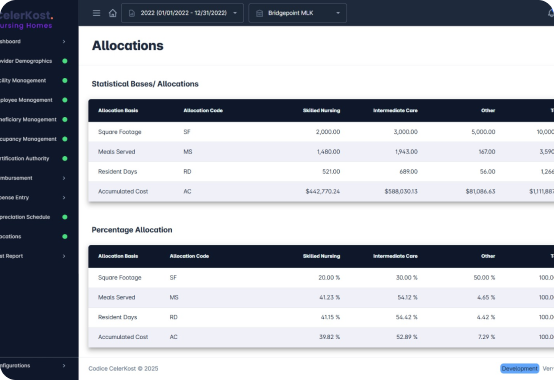Open the Bridgepoint MLK facility dropdown
The image size is (554, 380).
(297, 13)
